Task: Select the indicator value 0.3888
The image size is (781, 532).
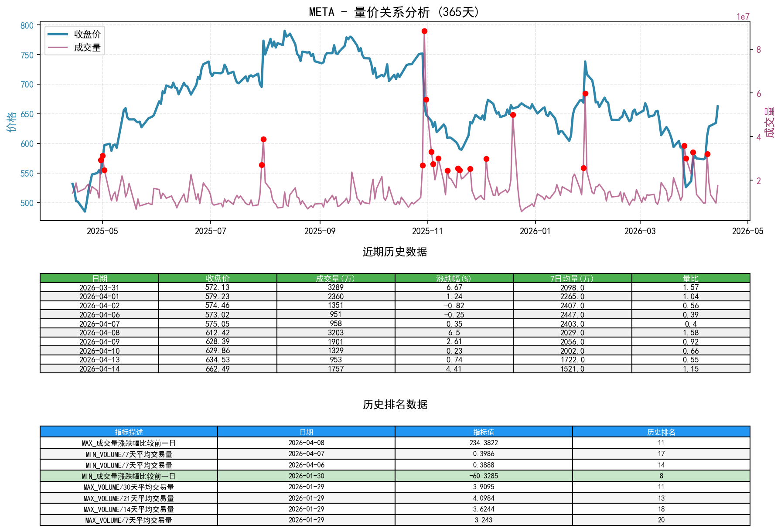Action: click(x=484, y=465)
